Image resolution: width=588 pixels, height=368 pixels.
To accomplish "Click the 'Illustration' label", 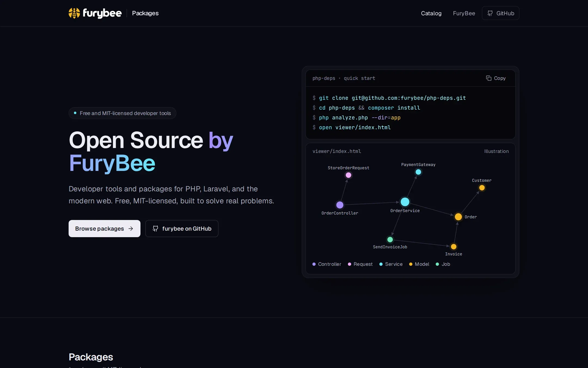I will (496, 151).
